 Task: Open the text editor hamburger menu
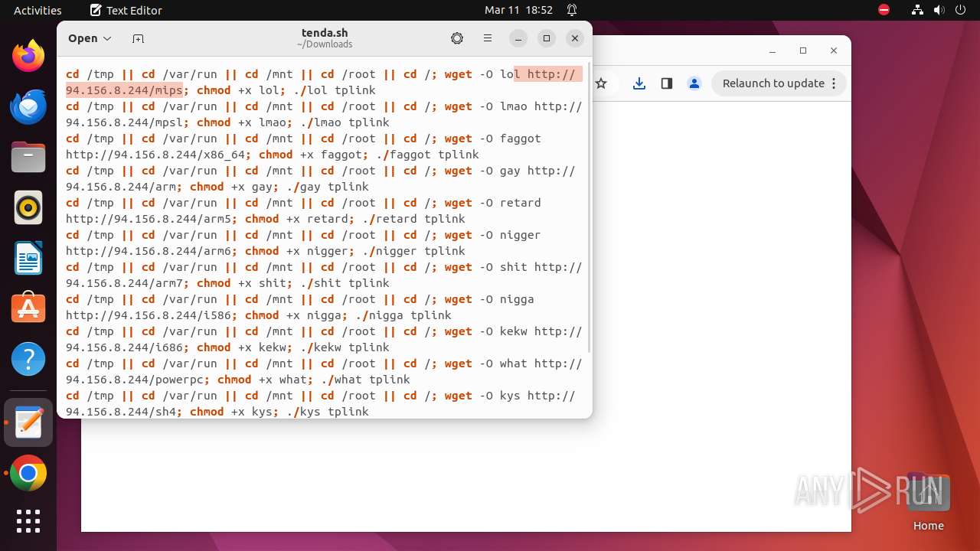pos(487,38)
